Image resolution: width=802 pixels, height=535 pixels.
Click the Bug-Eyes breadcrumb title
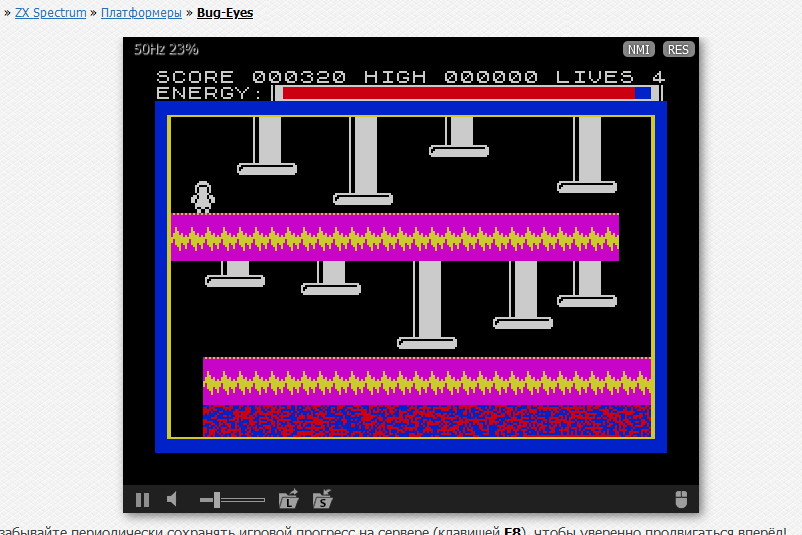[x=225, y=13]
